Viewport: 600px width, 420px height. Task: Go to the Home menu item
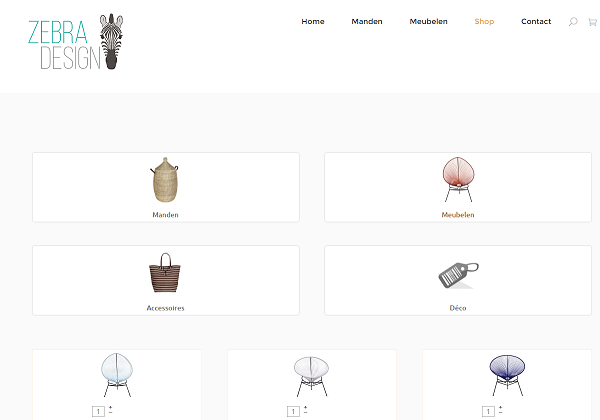[x=313, y=21]
